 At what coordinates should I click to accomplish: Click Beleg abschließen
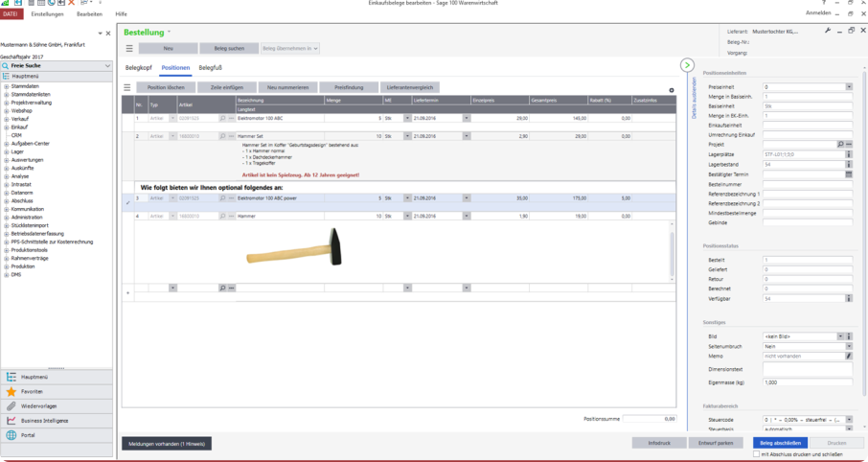pyautogui.click(x=781, y=443)
